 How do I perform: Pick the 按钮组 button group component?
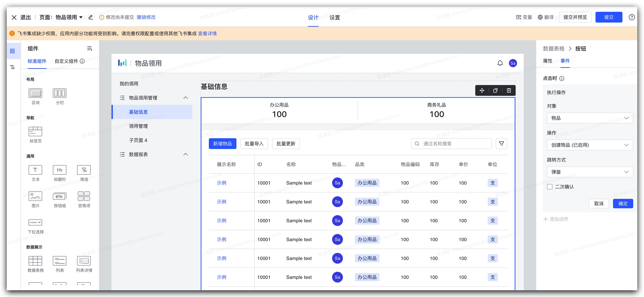coord(60,200)
